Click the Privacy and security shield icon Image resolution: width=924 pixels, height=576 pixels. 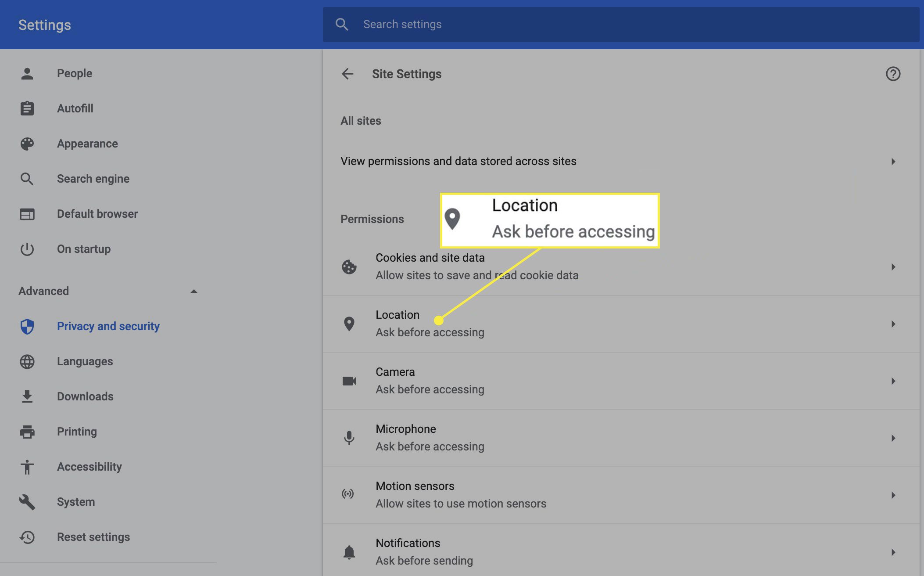tap(27, 326)
